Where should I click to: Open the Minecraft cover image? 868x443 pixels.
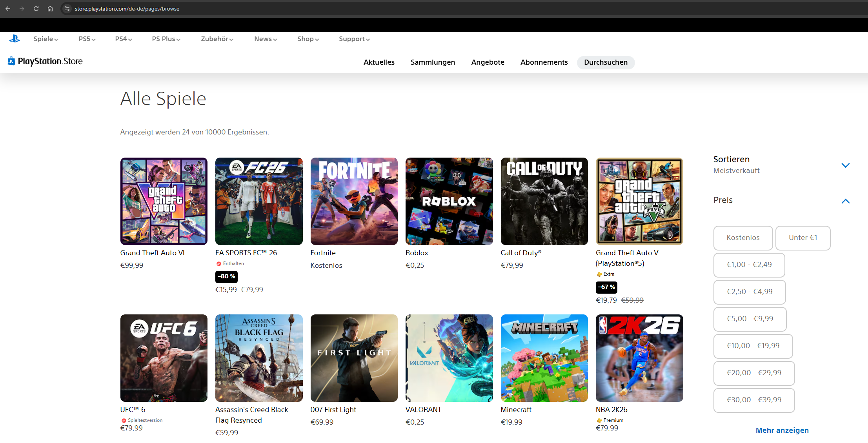(544, 358)
